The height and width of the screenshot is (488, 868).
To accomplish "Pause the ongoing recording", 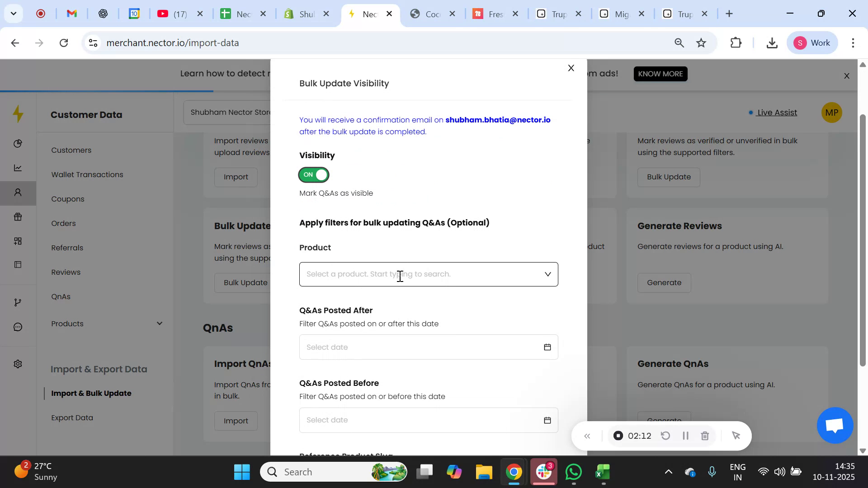I will point(685,436).
